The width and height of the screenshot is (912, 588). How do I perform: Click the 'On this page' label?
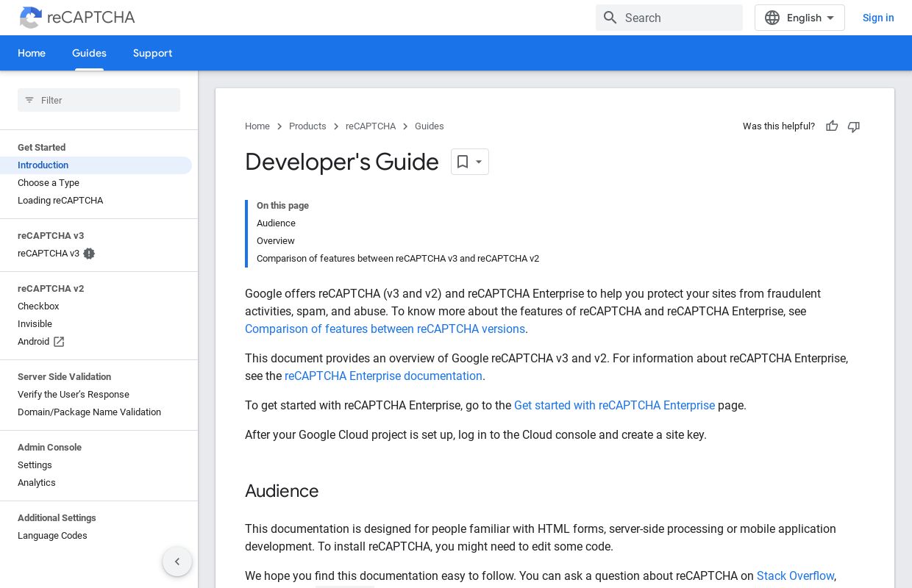(x=282, y=206)
